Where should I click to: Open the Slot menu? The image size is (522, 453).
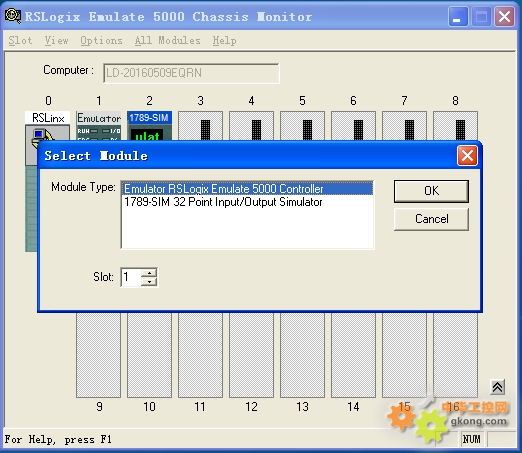coord(20,41)
